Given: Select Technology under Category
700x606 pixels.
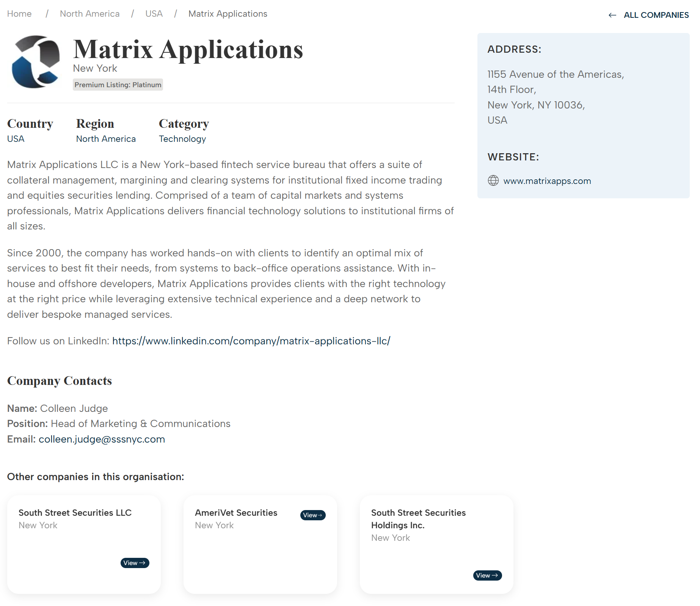Looking at the screenshot, I should [x=182, y=139].
